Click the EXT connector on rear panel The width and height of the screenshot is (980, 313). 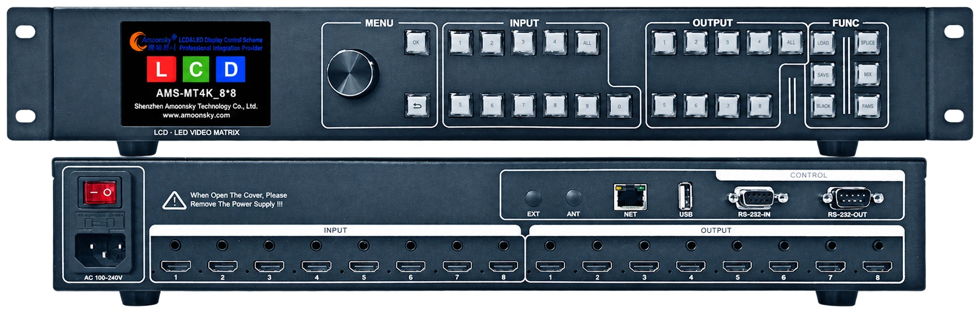pyautogui.click(x=533, y=198)
